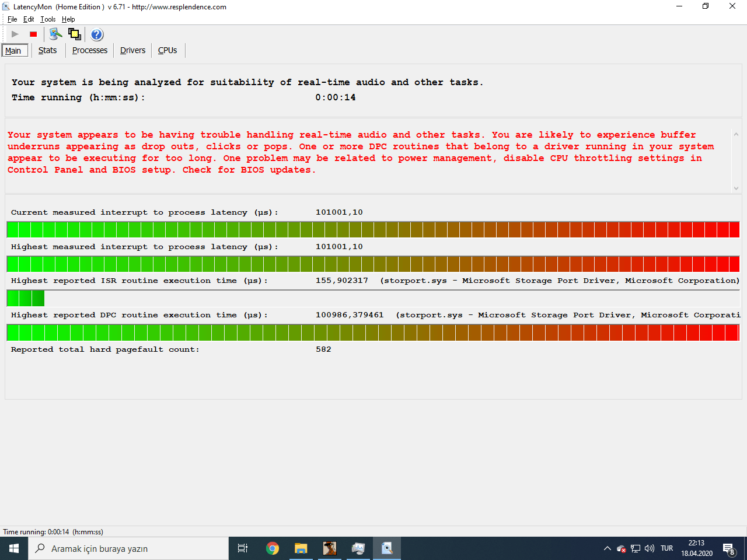This screenshot has height=560, width=747.
Task: Open the Options icon with computer and pen
Action: [x=55, y=34]
